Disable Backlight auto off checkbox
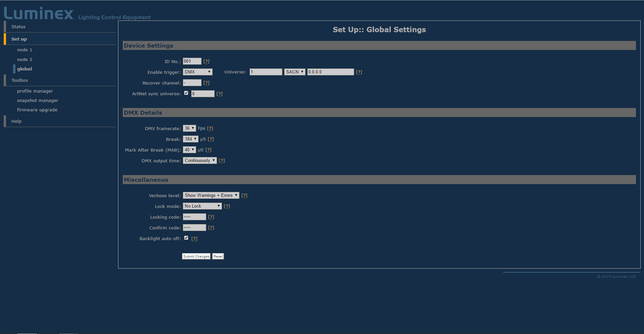 186,238
